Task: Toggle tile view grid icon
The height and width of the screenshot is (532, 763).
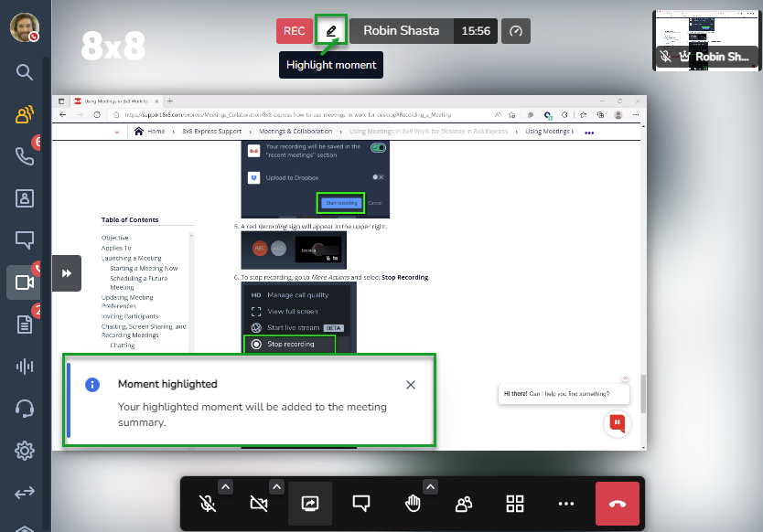Action: coord(515,504)
